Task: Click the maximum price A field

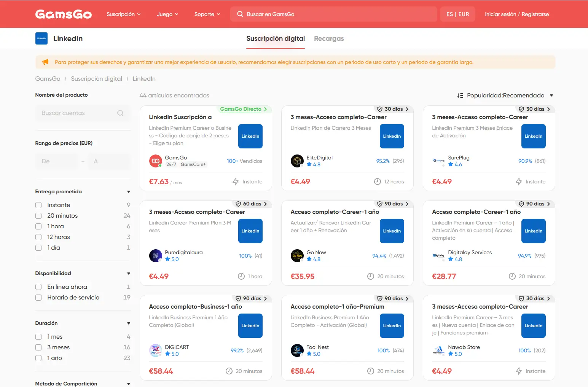Action: pyautogui.click(x=109, y=161)
